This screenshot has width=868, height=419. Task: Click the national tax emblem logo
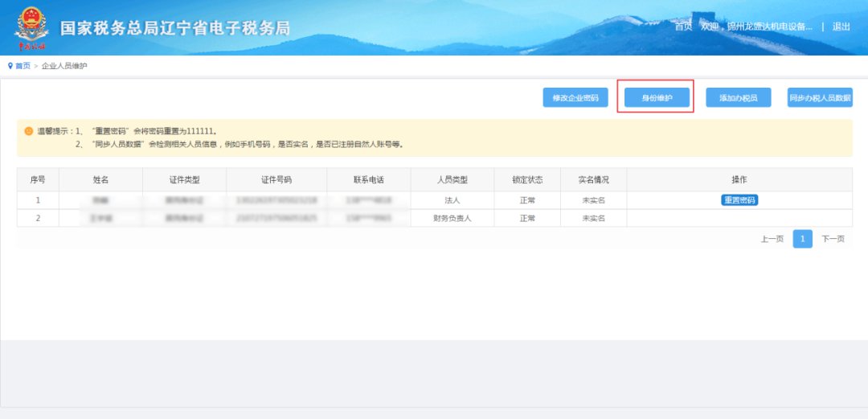click(x=31, y=27)
